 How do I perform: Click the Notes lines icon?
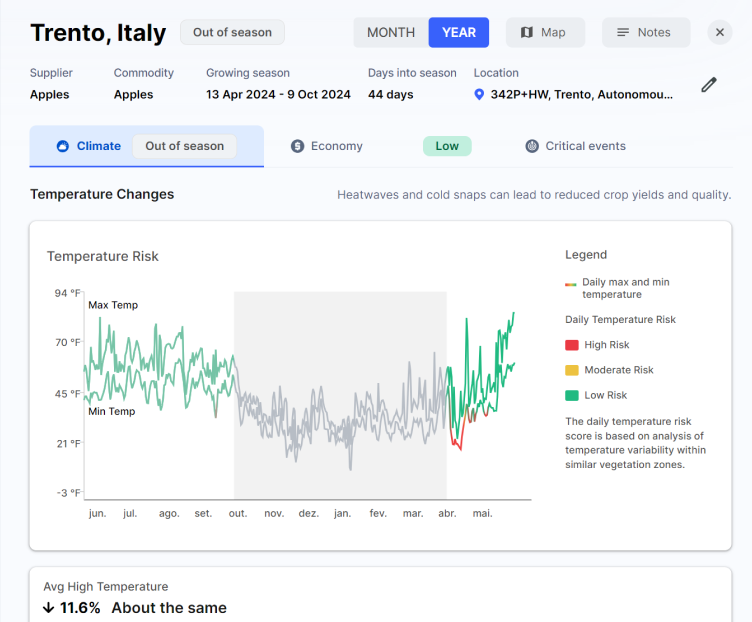[x=623, y=32]
